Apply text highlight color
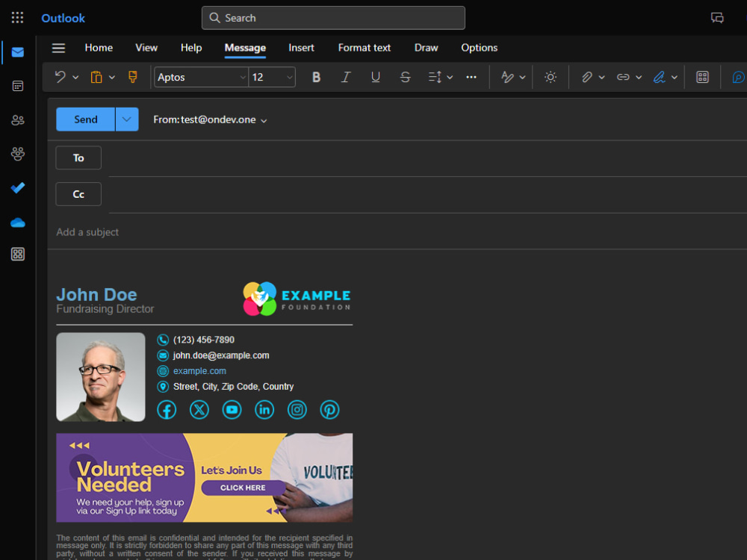The width and height of the screenshot is (747, 560). pyautogui.click(x=660, y=77)
